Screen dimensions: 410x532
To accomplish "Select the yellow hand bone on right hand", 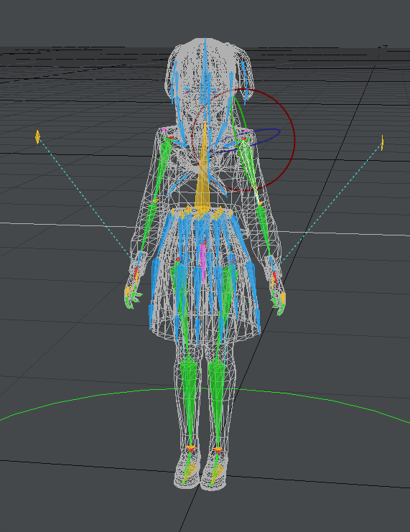I will pyautogui.click(x=283, y=299).
